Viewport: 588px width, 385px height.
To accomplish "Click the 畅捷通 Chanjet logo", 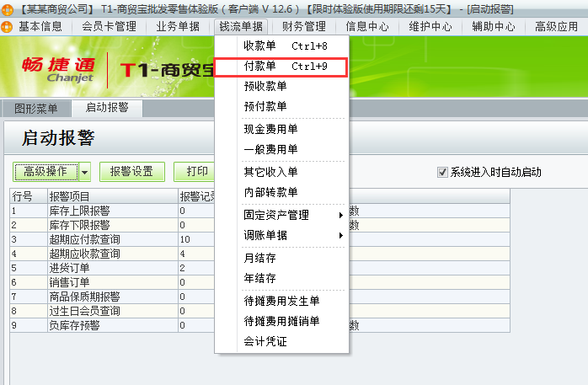I will (58, 69).
